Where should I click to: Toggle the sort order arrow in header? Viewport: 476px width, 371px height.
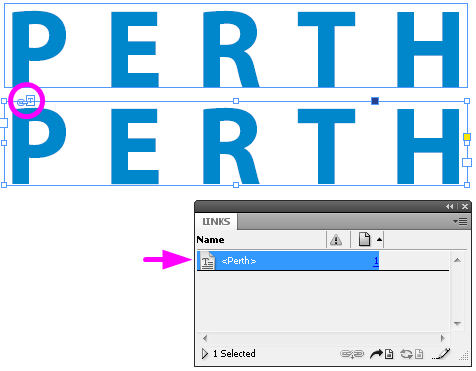coord(379,239)
